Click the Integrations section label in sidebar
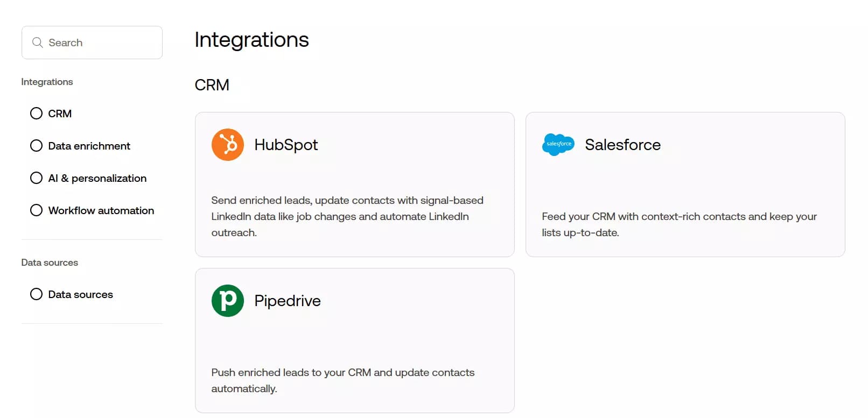868x418 pixels. [x=47, y=81]
